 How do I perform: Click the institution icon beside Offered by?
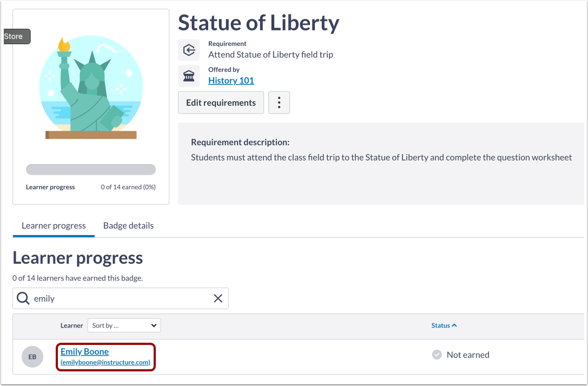(189, 76)
